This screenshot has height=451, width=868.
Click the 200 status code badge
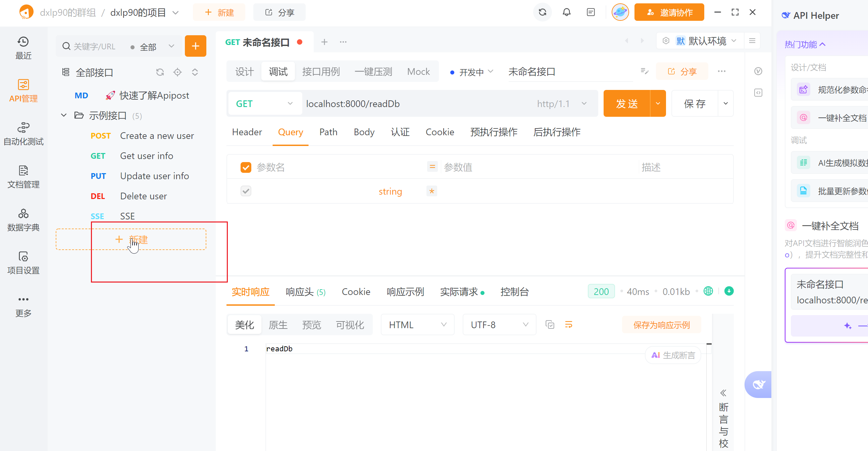tap(601, 292)
